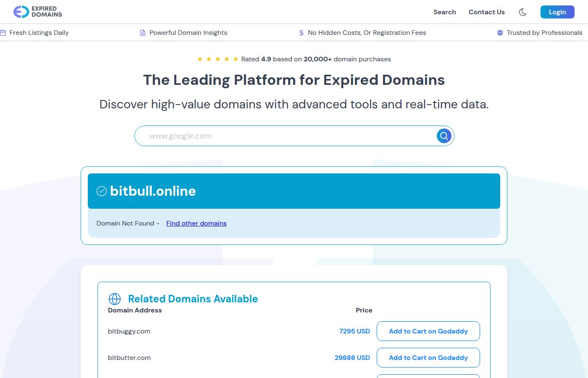The height and width of the screenshot is (378, 588).
Task: Click dollar icon beside No Hidden Costs
Action: click(x=301, y=33)
